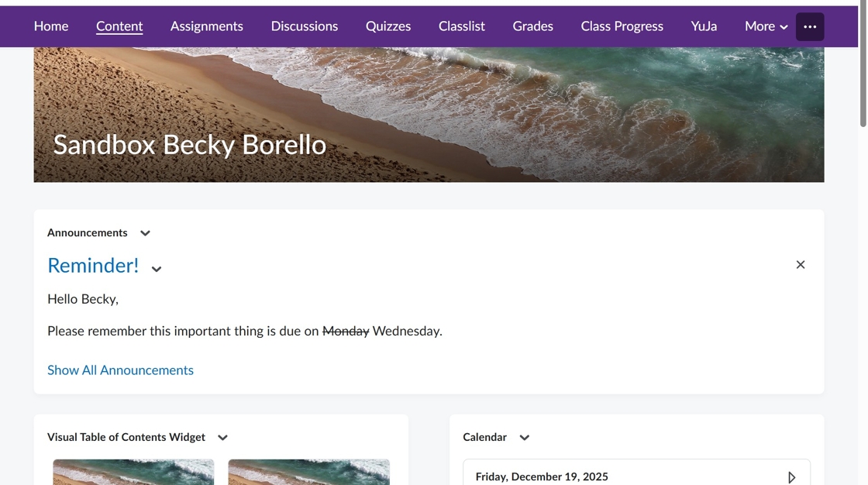Open the Reminder! announcement title link

pyautogui.click(x=93, y=266)
